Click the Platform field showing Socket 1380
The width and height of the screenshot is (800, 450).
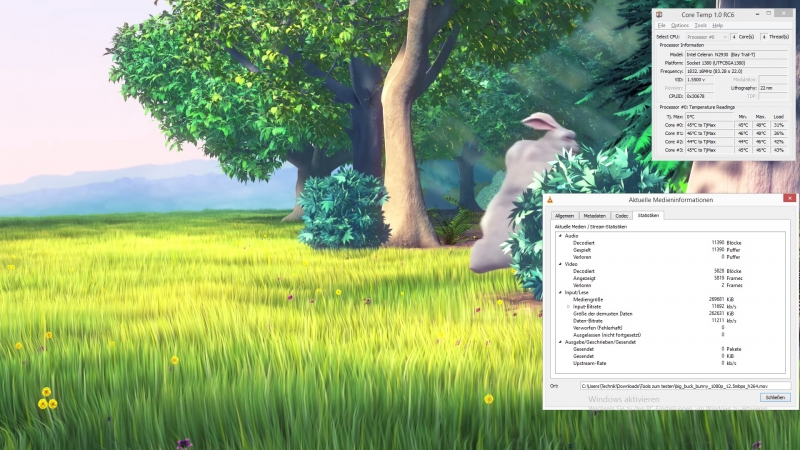(x=736, y=63)
